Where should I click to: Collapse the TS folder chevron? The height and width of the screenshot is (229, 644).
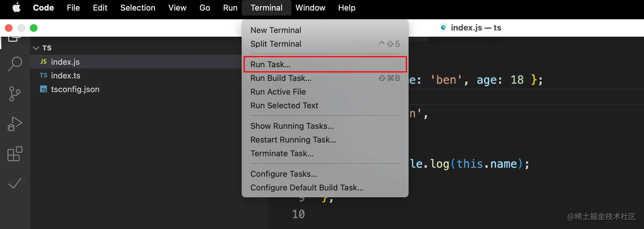click(x=36, y=48)
